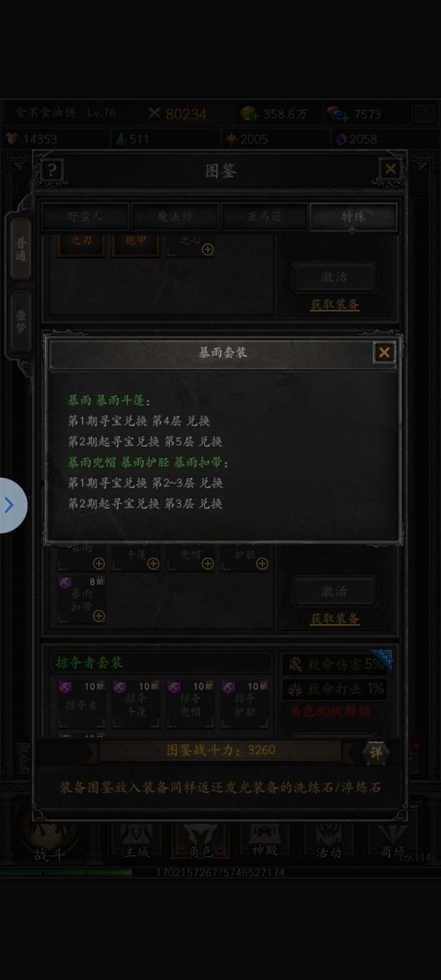The height and width of the screenshot is (980, 441).
Task: Select the 特殊 tab
Action: (x=354, y=216)
